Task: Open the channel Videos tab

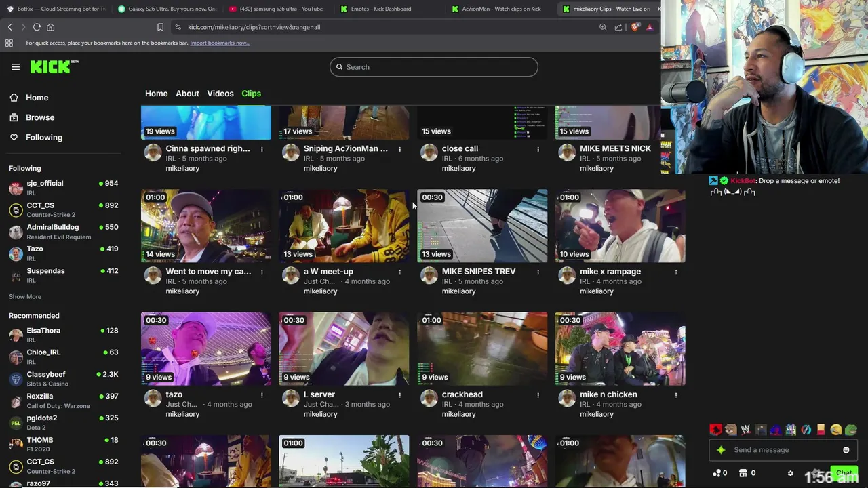Action: pyautogui.click(x=220, y=94)
